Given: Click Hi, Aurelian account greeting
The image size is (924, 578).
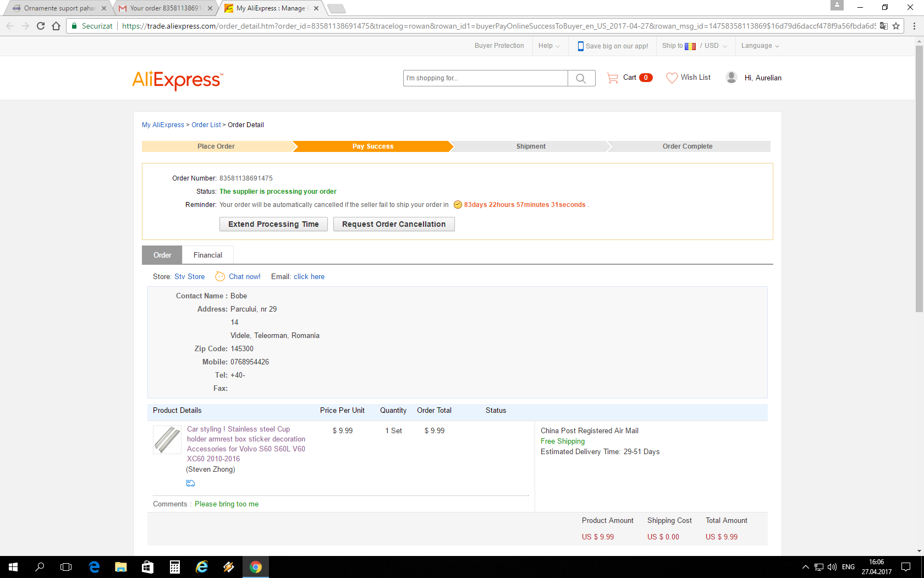Looking at the screenshot, I should 763,78.
